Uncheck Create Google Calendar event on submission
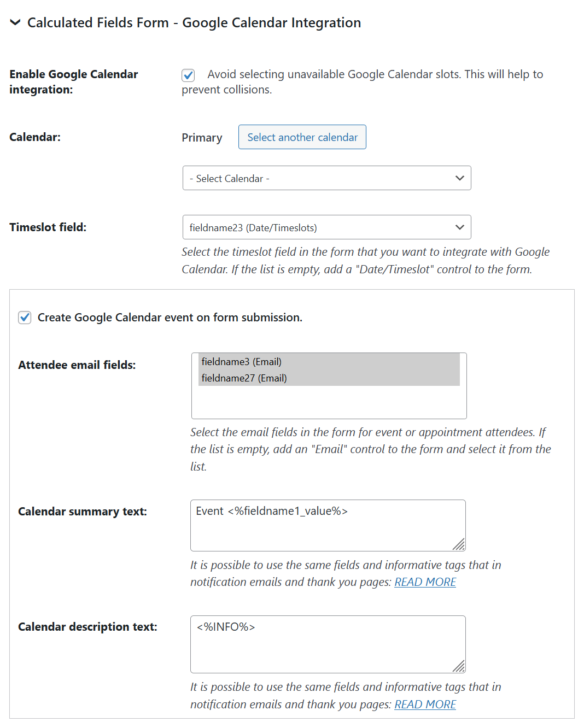The width and height of the screenshot is (584, 728). coord(25,318)
